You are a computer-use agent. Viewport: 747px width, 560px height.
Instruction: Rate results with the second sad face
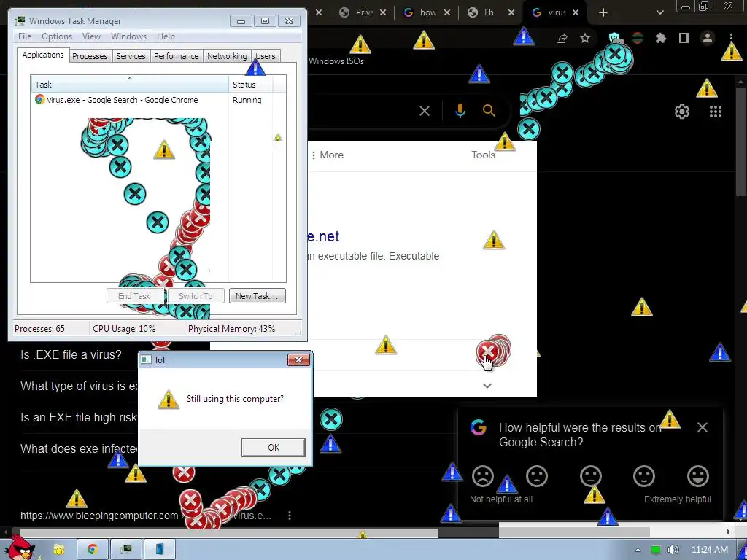[x=536, y=476]
